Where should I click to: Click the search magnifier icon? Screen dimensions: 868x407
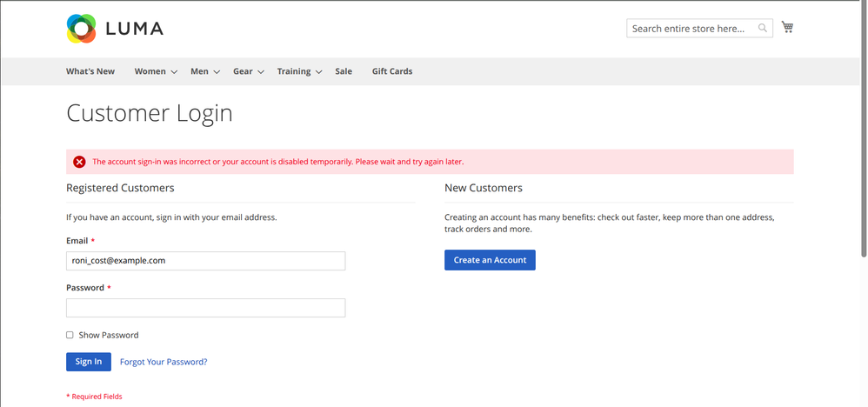(x=763, y=29)
